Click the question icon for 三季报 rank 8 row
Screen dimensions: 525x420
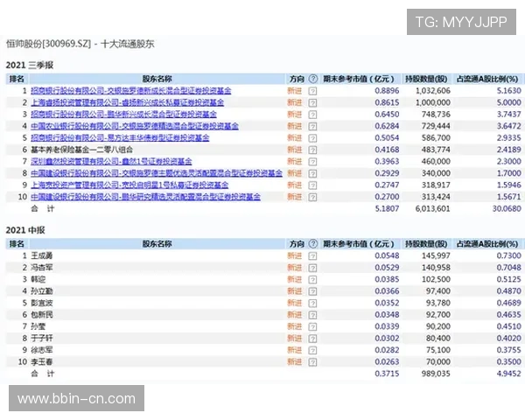click(312, 173)
